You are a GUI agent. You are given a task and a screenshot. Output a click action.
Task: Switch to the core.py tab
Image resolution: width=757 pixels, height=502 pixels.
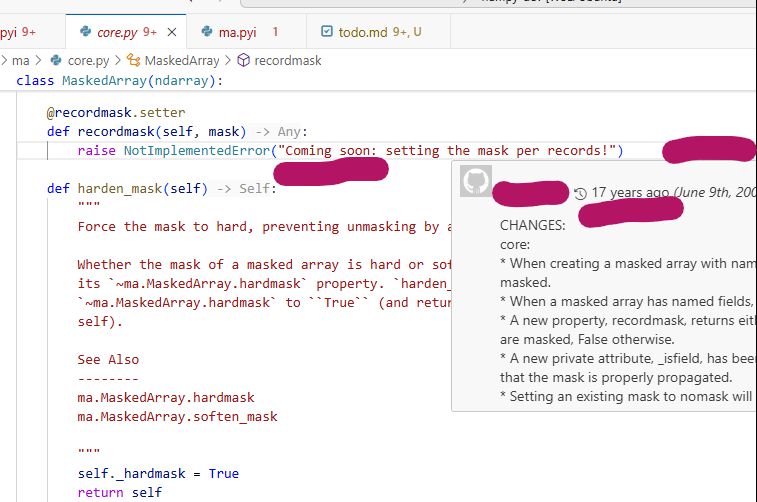pyautogui.click(x=126, y=32)
